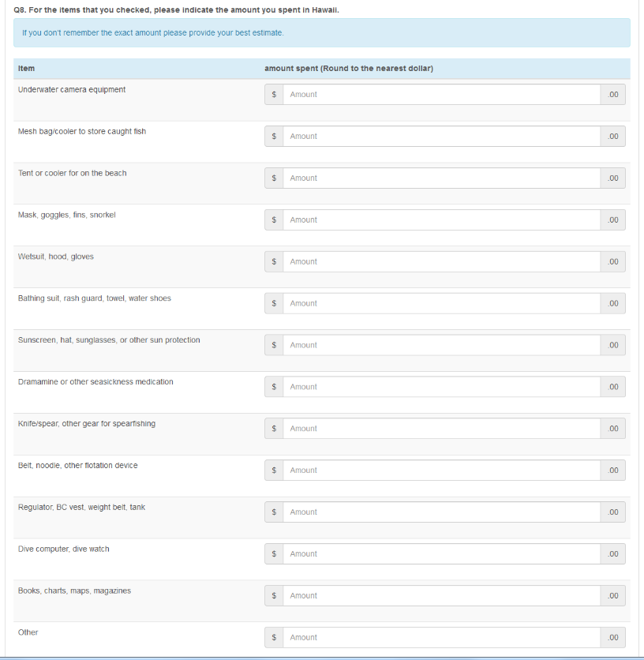644x660 pixels.
Task: Click the blue best estimate hint box
Action: 321,33
